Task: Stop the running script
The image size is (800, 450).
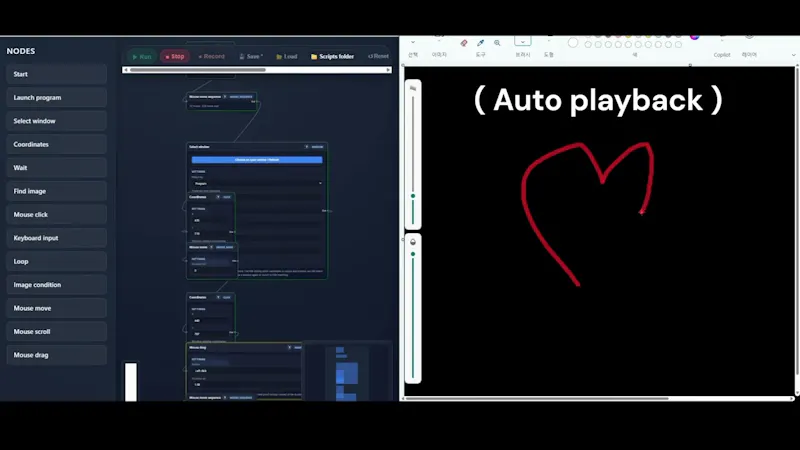Action: (x=174, y=57)
